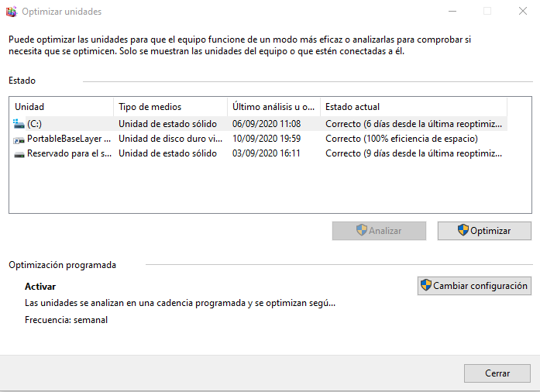Screen dimensions: 540x392
Task: Sort by the Unidad column header
Action: tap(62, 107)
